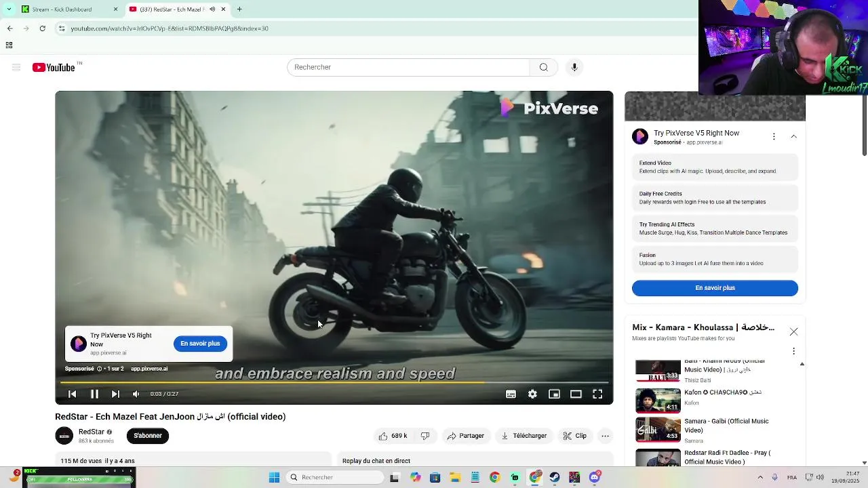
Task: Toggle subtitles in the video player
Action: point(511,394)
